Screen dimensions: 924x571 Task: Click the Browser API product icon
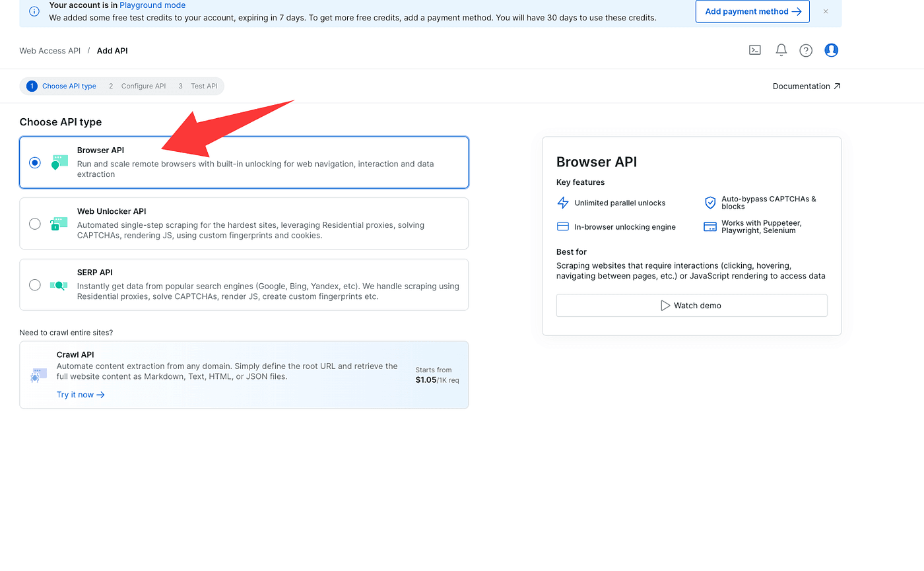[59, 162]
